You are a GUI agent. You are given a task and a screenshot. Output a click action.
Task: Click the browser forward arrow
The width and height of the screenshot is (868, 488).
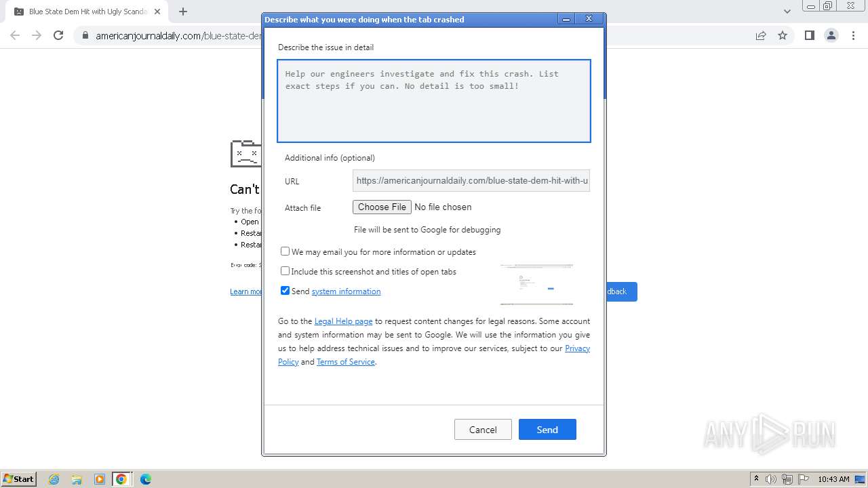click(x=37, y=35)
